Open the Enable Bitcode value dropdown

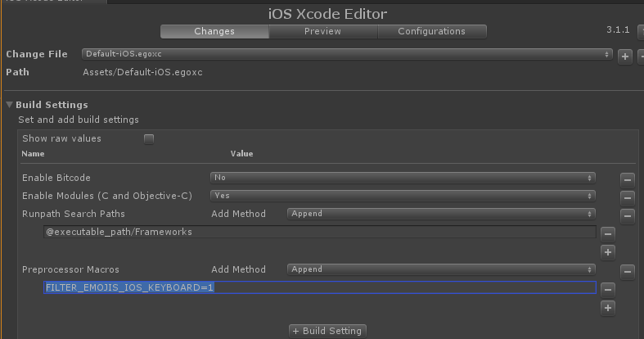pos(402,178)
